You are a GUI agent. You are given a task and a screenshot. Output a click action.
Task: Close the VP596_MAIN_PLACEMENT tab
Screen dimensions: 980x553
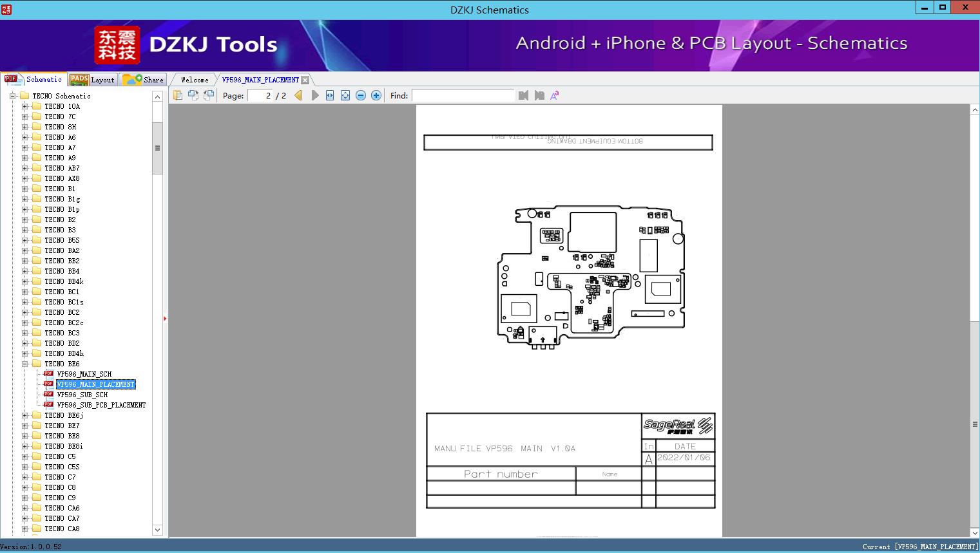point(305,80)
